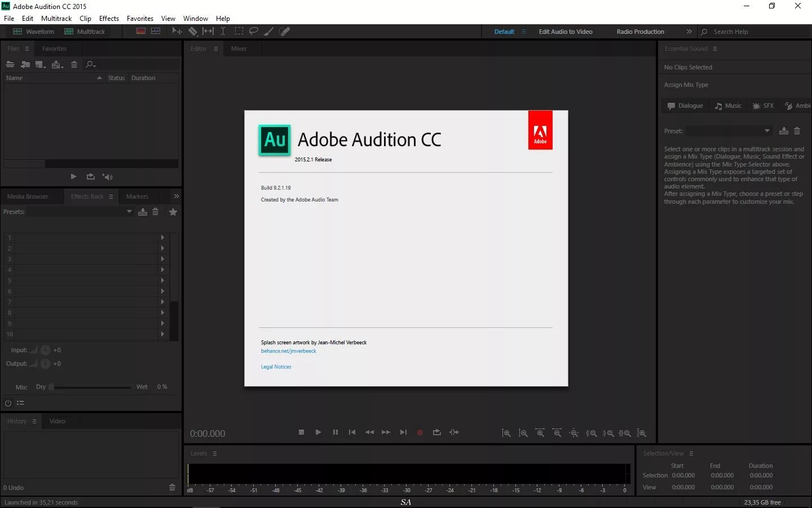Switch to the Mixer tab
Screen dimensions: 812x508
tap(239, 49)
